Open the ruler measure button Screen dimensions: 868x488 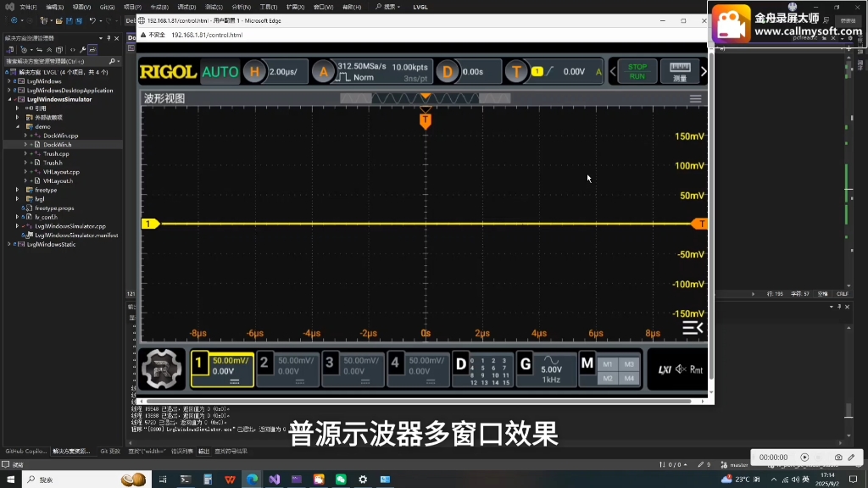click(680, 71)
